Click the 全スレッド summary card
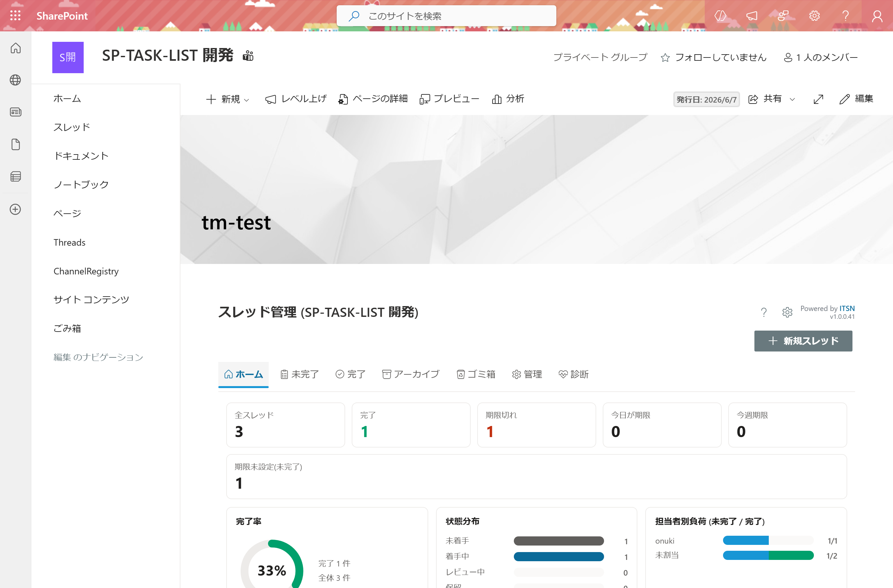This screenshot has width=893, height=588. 286,425
